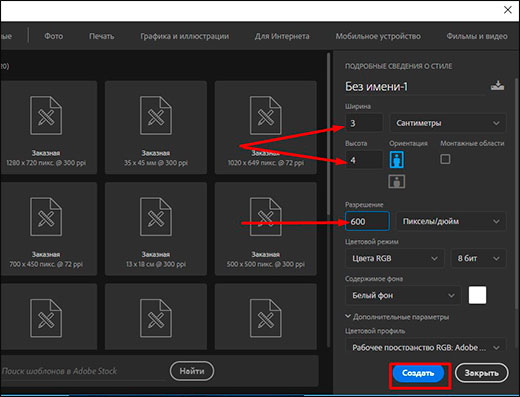Open the Пикселы/дюйм resolution units dropdown
This screenshot has width=520, height=397.
(x=451, y=221)
